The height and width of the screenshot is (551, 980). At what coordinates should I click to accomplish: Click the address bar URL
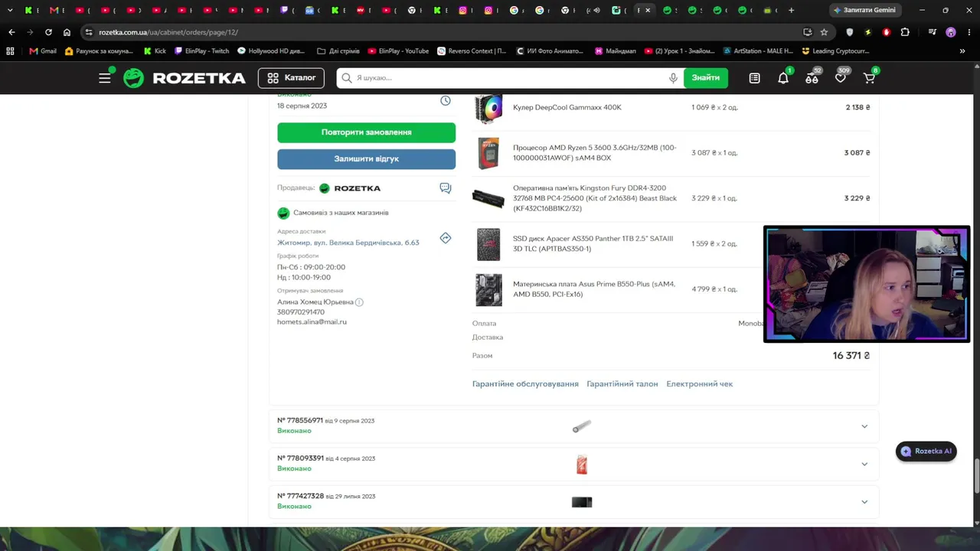(x=168, y=32)
